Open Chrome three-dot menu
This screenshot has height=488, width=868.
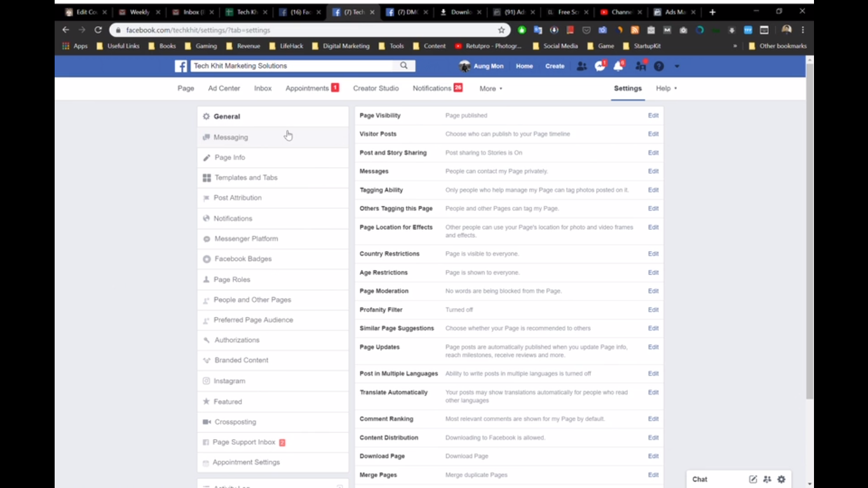click(803, 30)
